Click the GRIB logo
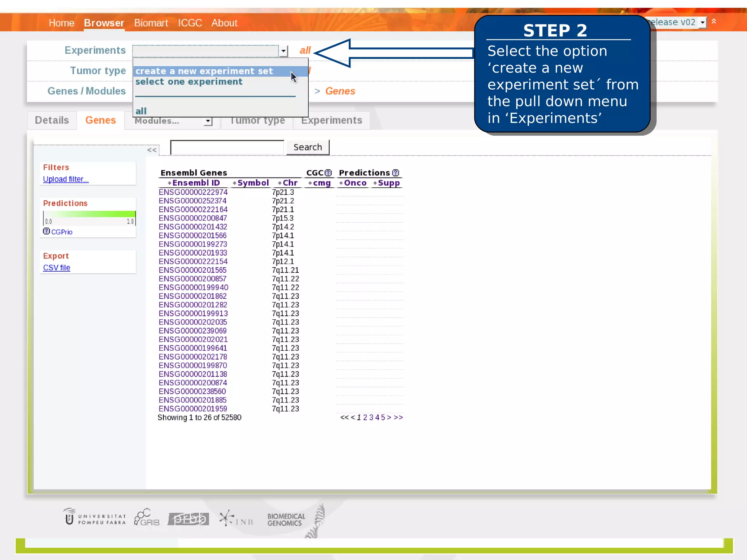This screenshot has height=560, width=747. tap(147, 517)
